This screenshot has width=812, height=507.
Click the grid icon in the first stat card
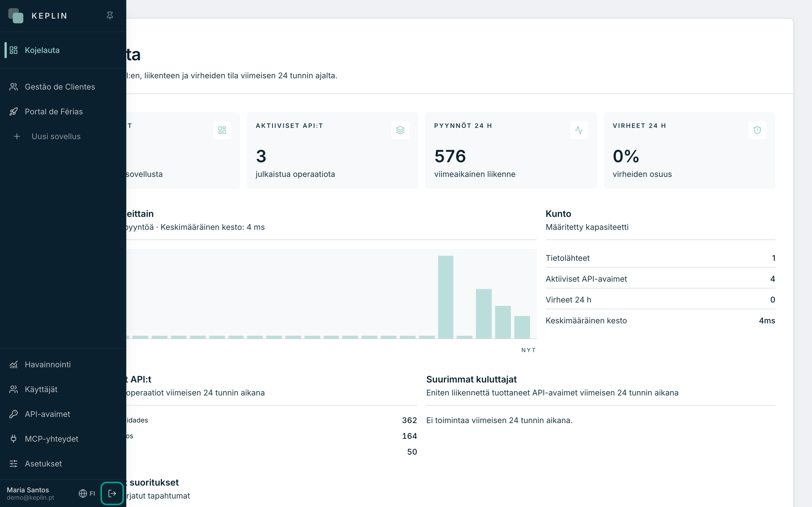point(222,130)
